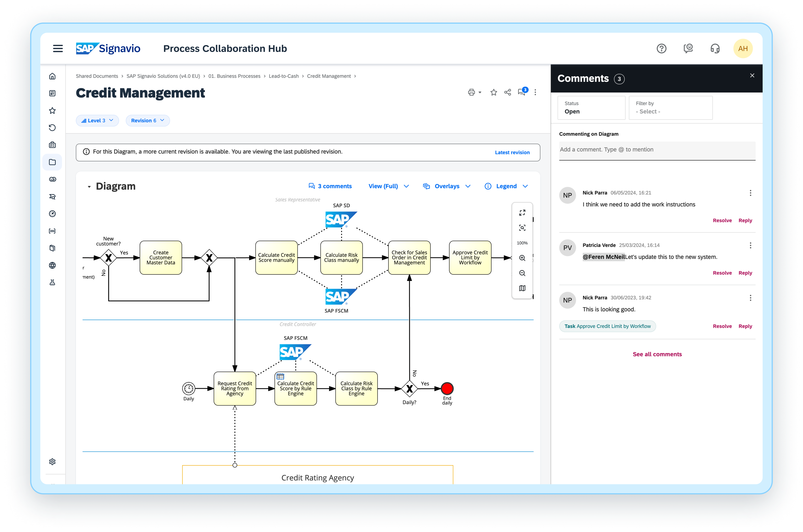The width and height of the screenshot is (803, 532).
Task: Zoom in on the diagram
Action: [x=522, y=258]
